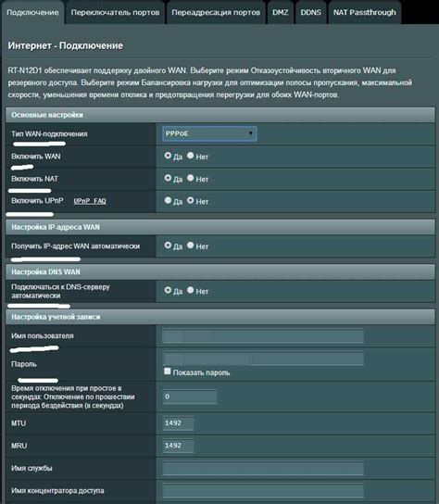Image resolution: width=439 pixels, height=504 pixels.
Task: Click the Пароль input field
Action: 263,359
